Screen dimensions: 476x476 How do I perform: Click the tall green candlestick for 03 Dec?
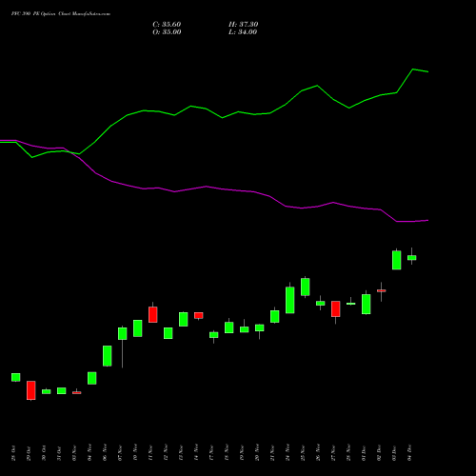point(397,260)
